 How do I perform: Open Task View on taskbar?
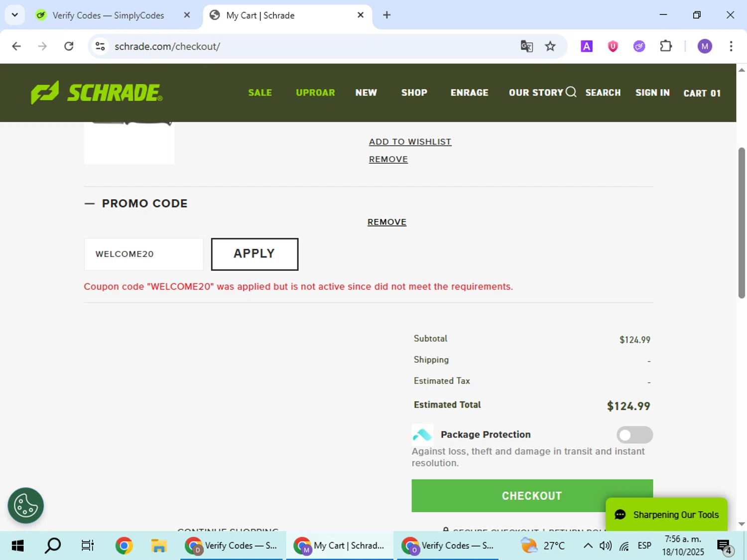pos(88,546)
